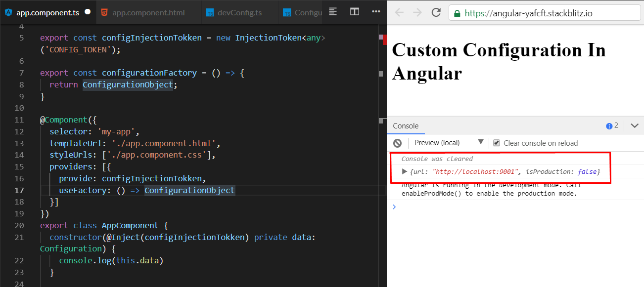Reload the preview page
Image resolution: width=644 pixels, height=287 pixels.
[436, 13]
